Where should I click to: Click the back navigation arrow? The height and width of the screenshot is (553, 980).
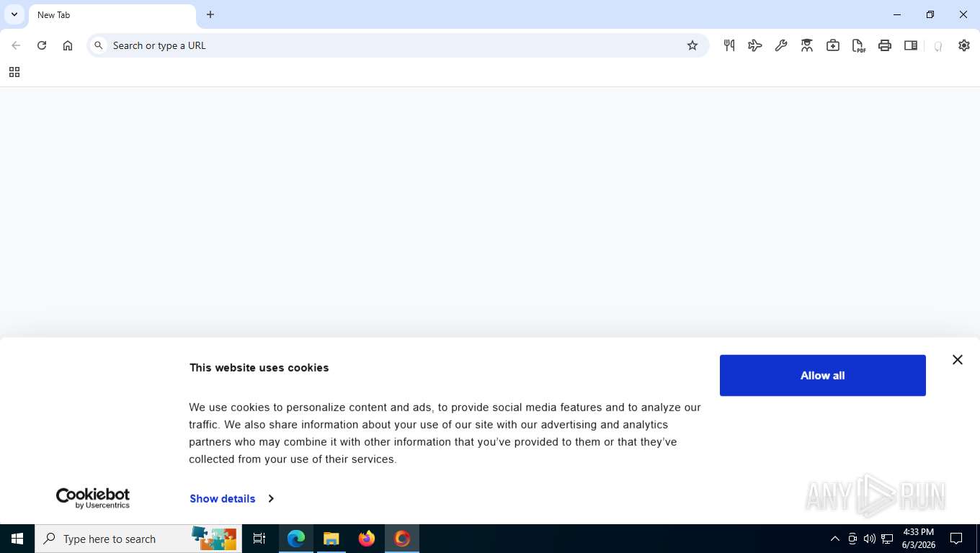[x=16, y=45]
